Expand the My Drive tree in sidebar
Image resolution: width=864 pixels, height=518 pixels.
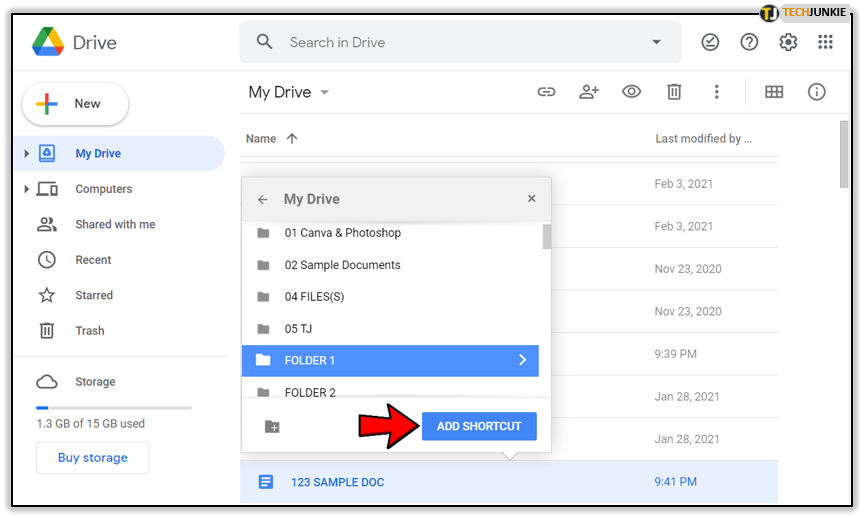pyautogui.click(x=27, y=154)
